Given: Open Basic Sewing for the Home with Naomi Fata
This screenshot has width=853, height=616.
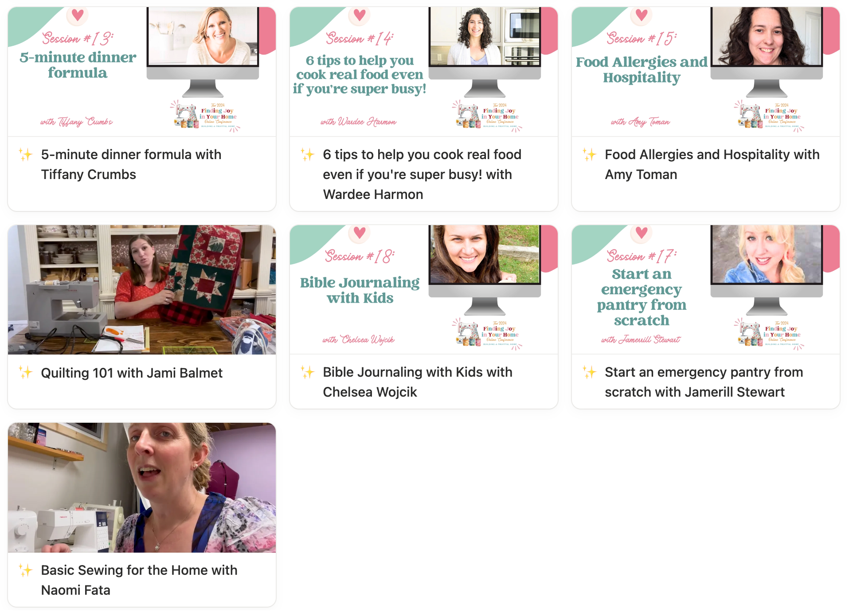Looking at the screenshot, I should point(139,580).
